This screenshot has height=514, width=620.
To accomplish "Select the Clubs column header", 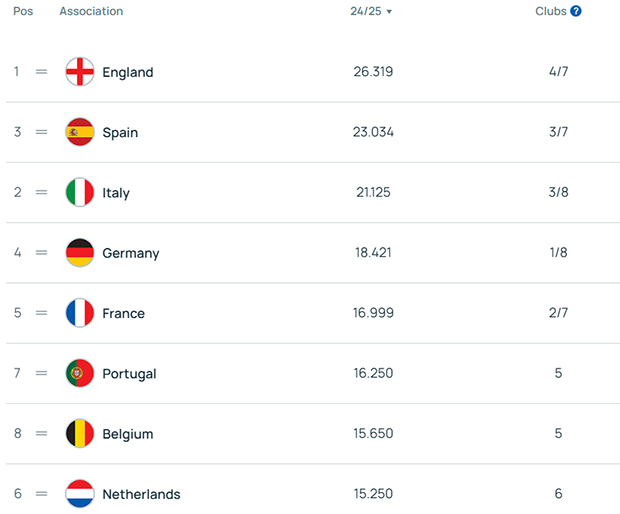I will (551, 12).
